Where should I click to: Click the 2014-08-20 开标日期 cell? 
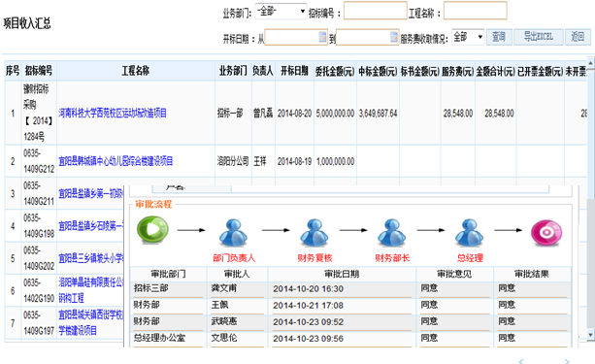(294, 114)
